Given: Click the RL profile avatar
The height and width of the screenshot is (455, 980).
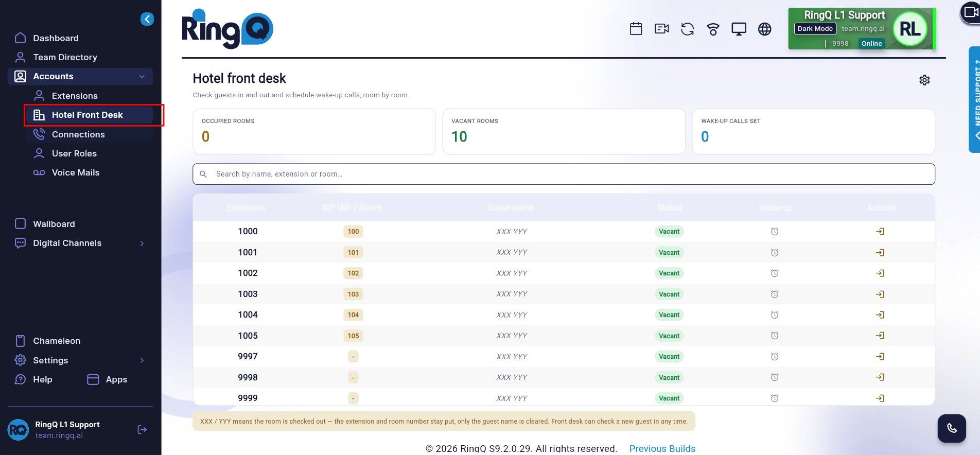Looking at the screenshot, I should [909, 29].
